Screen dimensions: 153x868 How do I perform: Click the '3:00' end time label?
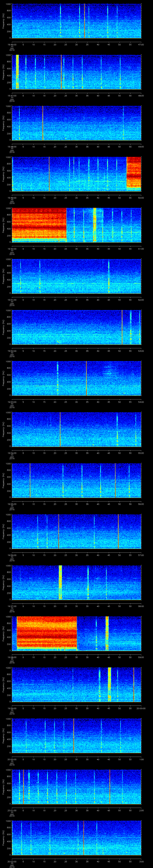141,861
